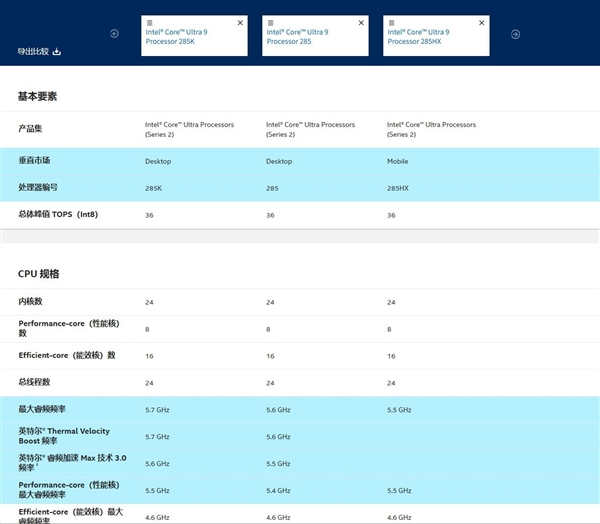This screenshot has height=524, width=600.
Task: Open menu icon on the 285K card
Action: coord(149,22)
